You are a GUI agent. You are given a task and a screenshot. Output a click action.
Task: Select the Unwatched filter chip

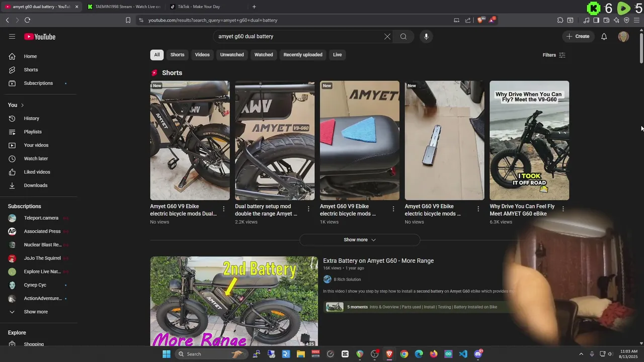[x=232, y=55]
